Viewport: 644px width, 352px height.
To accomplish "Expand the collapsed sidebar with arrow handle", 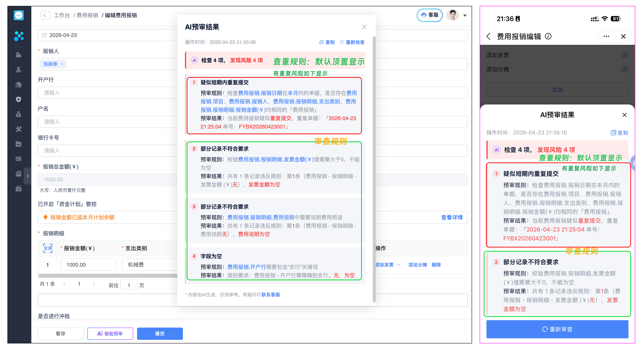I will 27,176.
